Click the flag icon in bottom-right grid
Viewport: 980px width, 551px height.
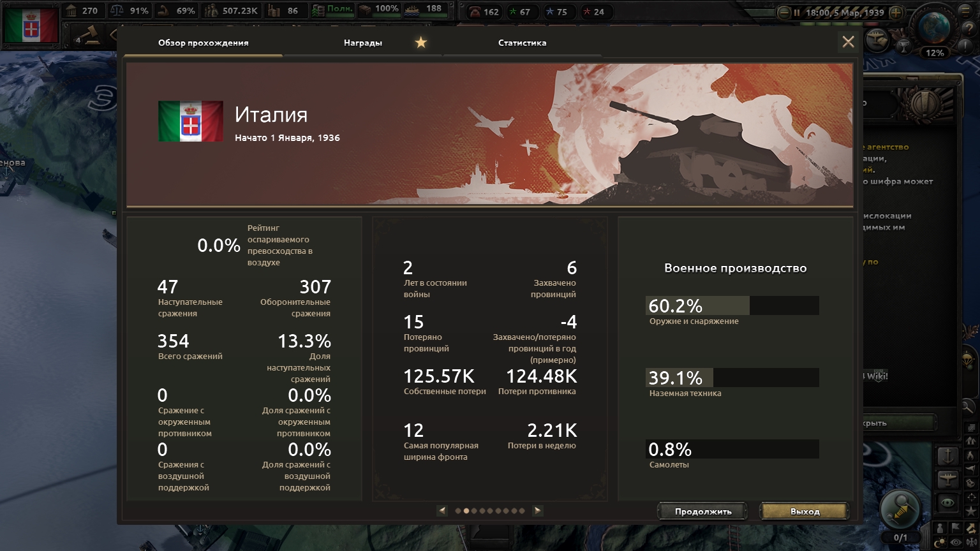pyautogui.click(x=956, y=529)
